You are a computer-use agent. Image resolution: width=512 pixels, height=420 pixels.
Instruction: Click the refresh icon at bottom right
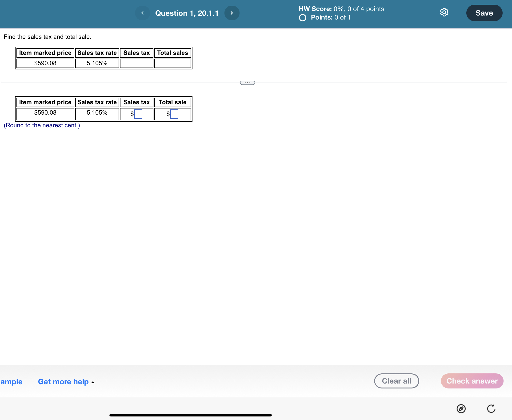click(x=492, y=409)
